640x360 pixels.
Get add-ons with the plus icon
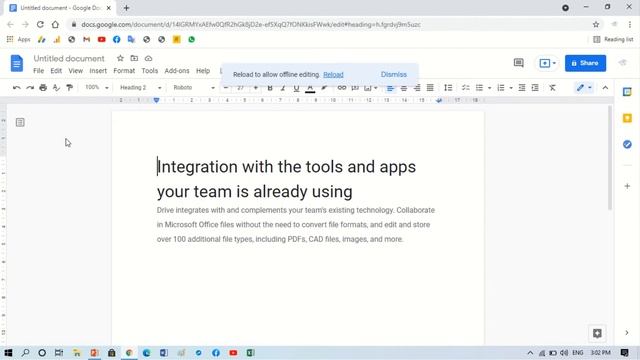(627, 186)
